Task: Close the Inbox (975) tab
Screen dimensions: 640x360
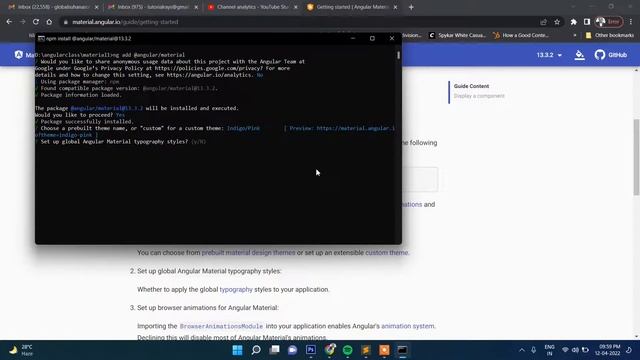Action: point(196,7)
